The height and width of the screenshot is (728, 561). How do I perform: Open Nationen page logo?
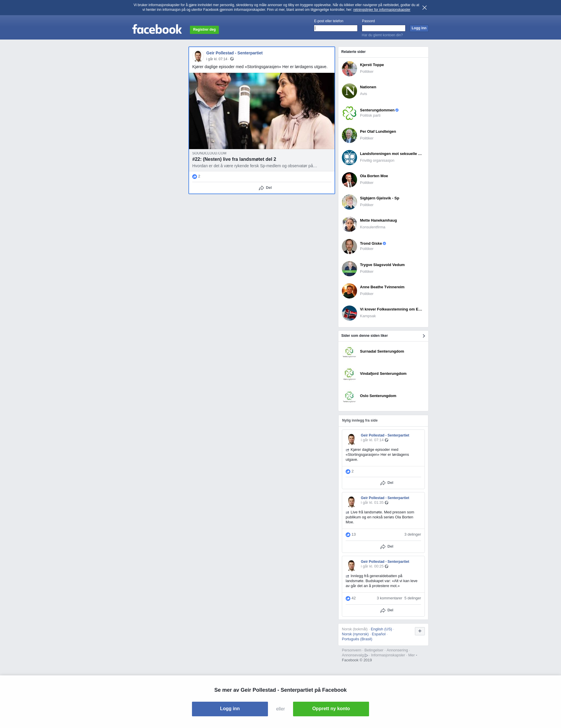(x=349, y=91)
